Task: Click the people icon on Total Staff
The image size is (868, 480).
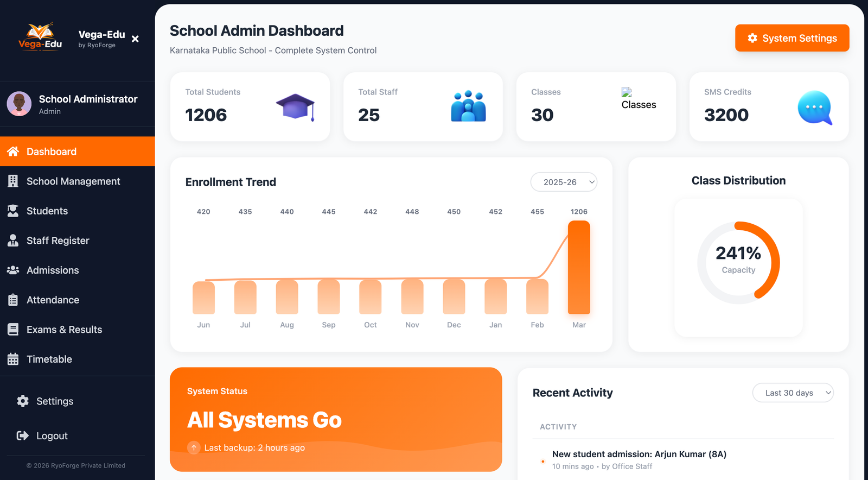Action: click(x=469, y=106)
